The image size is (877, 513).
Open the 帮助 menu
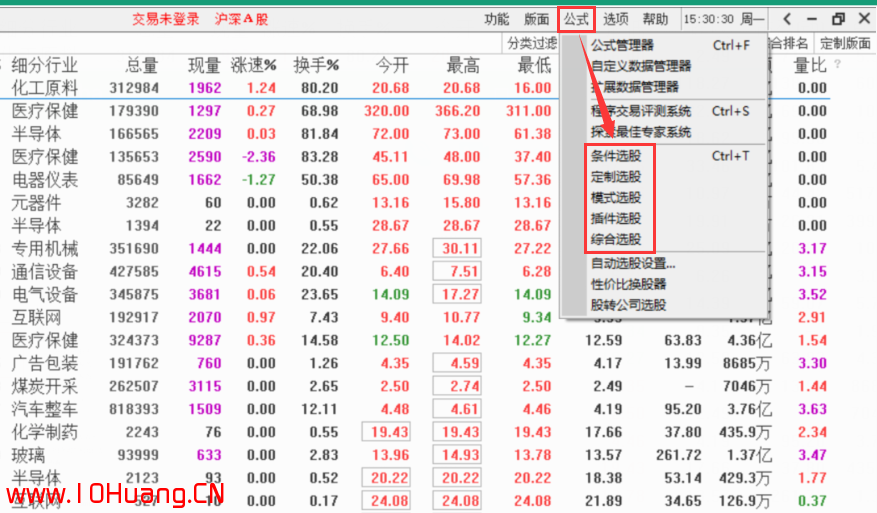[655, 19]
